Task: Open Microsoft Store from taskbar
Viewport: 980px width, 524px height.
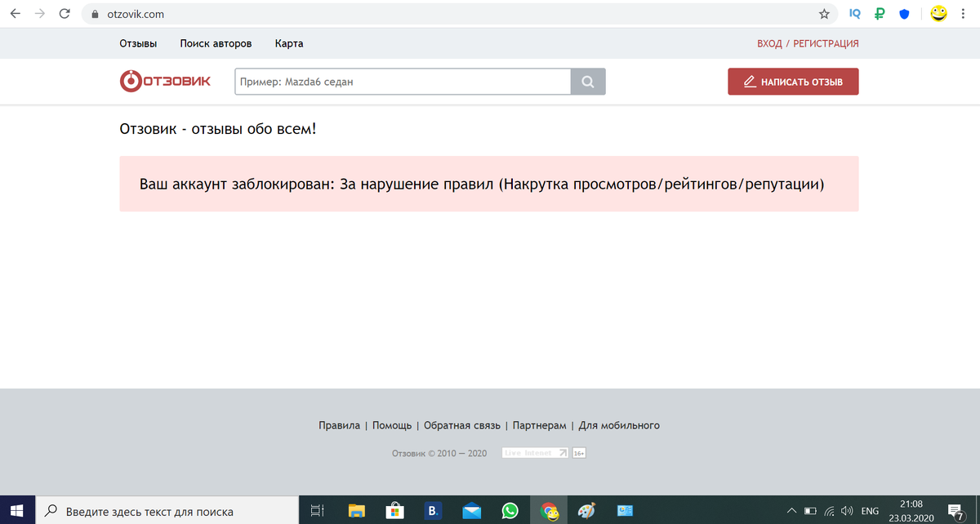Action: (395, 510)
